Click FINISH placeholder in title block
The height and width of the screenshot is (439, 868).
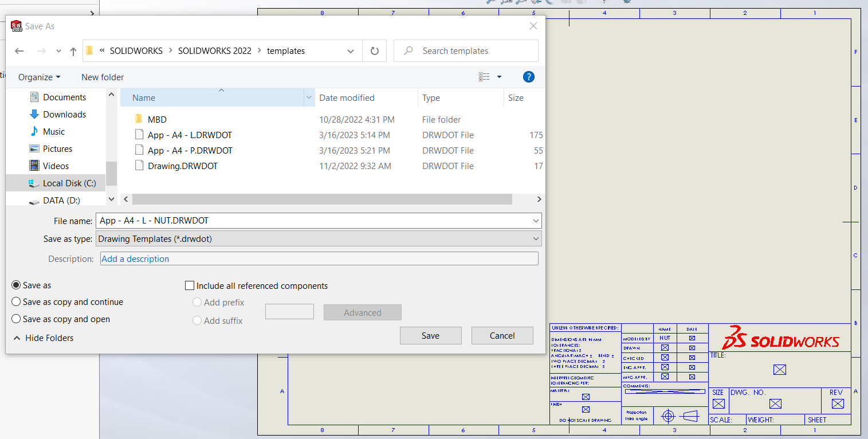[x=586, y=409]
